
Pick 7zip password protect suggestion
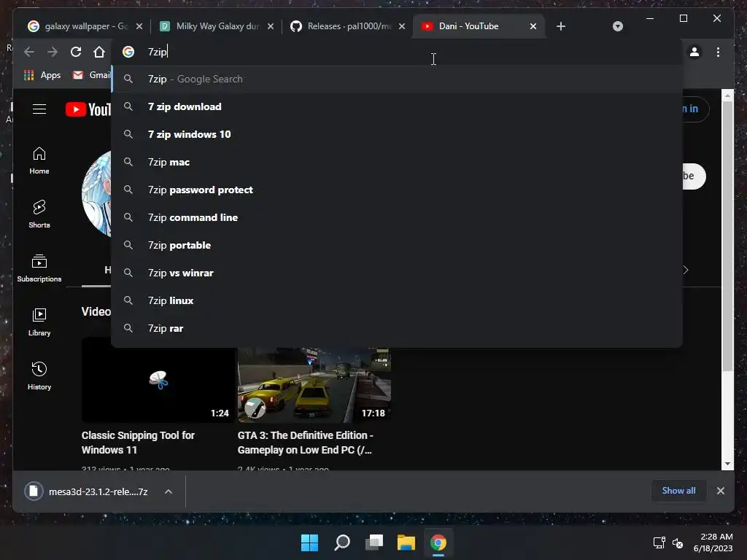(396, 190)
